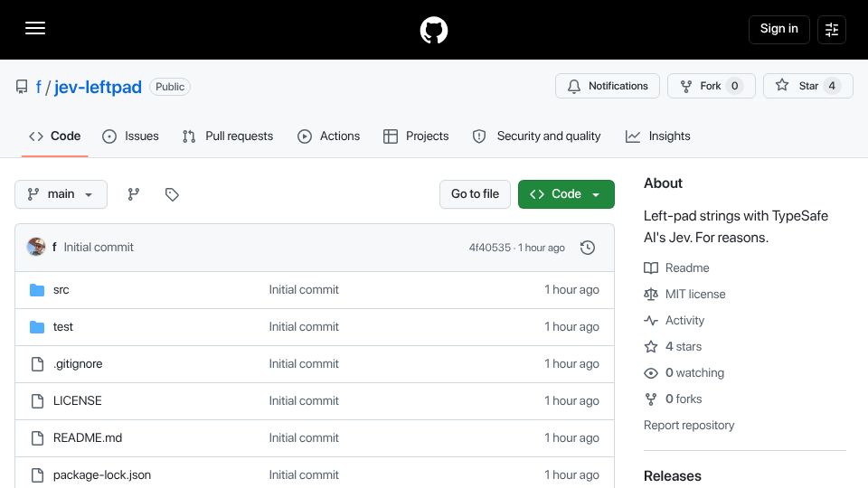Open the hamburger navigation menu
This screenshot has width=868, height=488.
tap(35, 28)
